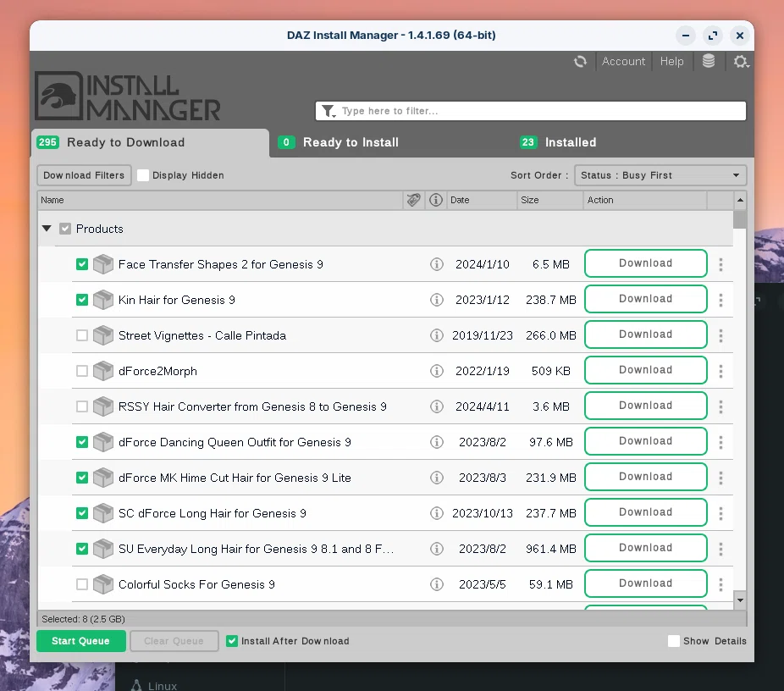
Task: Check Colorful Socks For Genesis 9
Action: [x=82, y=584]
